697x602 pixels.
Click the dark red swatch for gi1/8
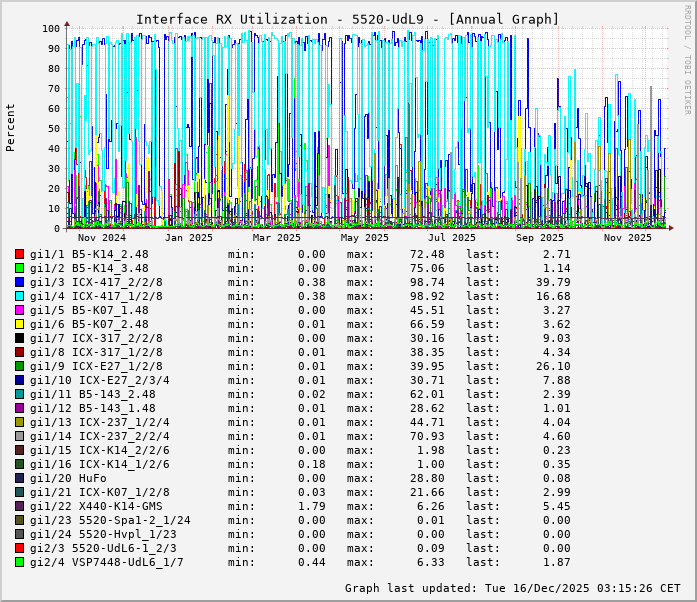tap(19, 352)
